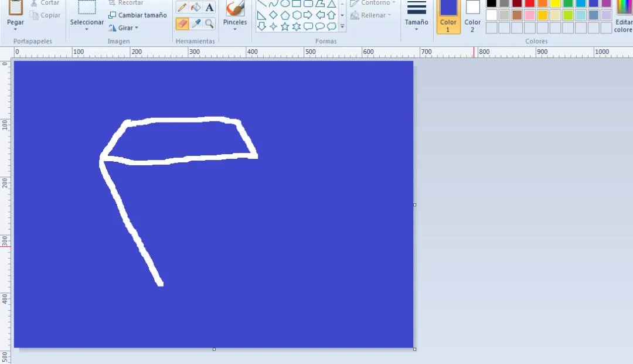Click the Seleccionar dashed rectangle icon
Screen dimensions: 633x364
tap(87, 7)
